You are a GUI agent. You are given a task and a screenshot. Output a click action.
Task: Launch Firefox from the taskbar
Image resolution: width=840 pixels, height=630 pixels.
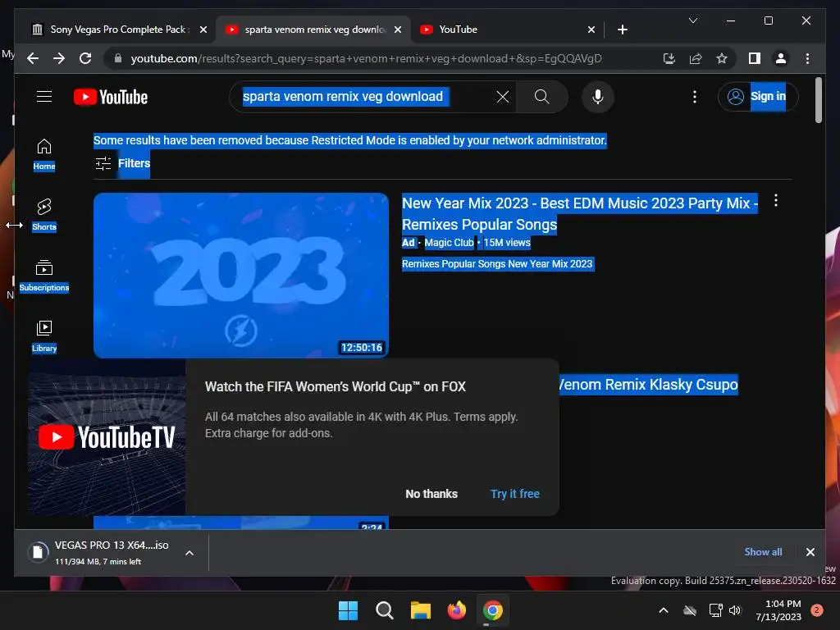(456, 610)
